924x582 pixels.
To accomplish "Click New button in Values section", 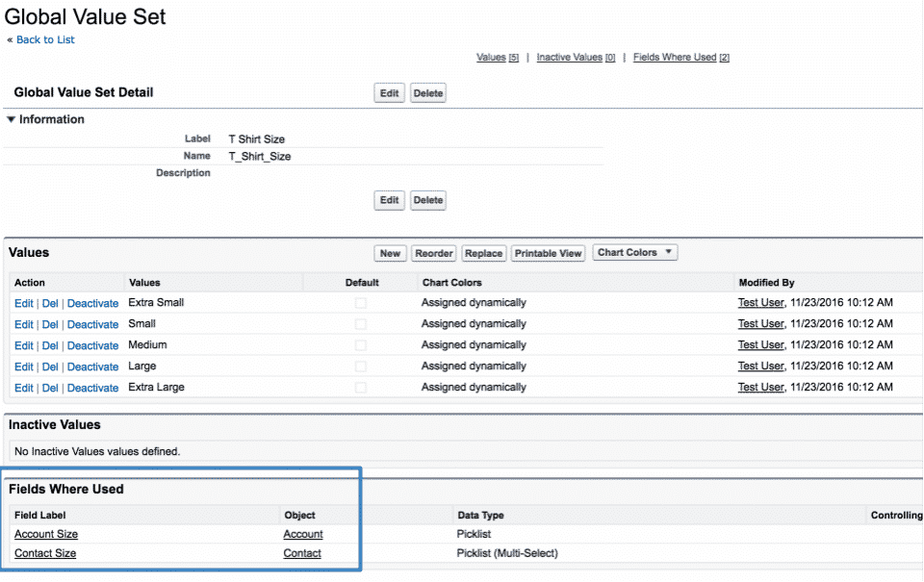I will [x=390, y=253].
